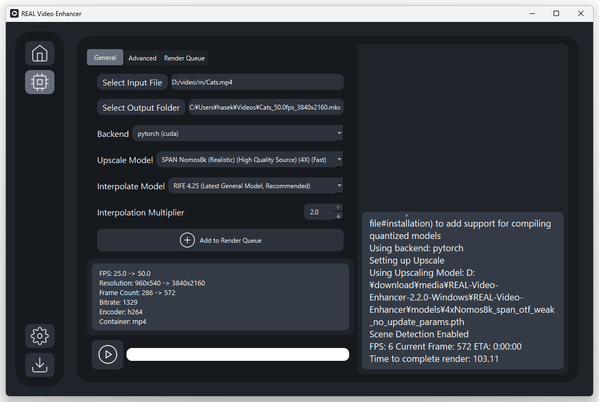The height and width of the screenshot is (402, 599).
Task: Switch to the Advanced tab
Action: pyautogui.click(x=142, y=58)
